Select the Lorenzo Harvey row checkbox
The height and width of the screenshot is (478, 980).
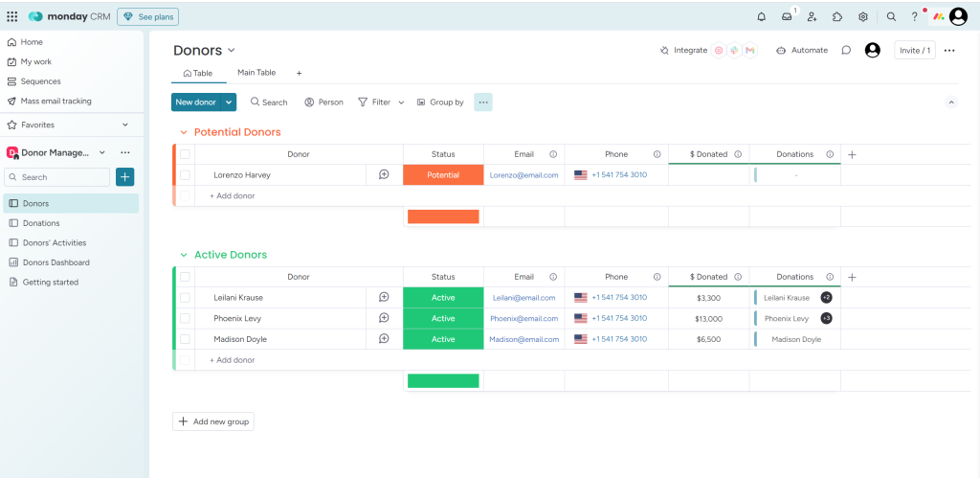point(185,175)
